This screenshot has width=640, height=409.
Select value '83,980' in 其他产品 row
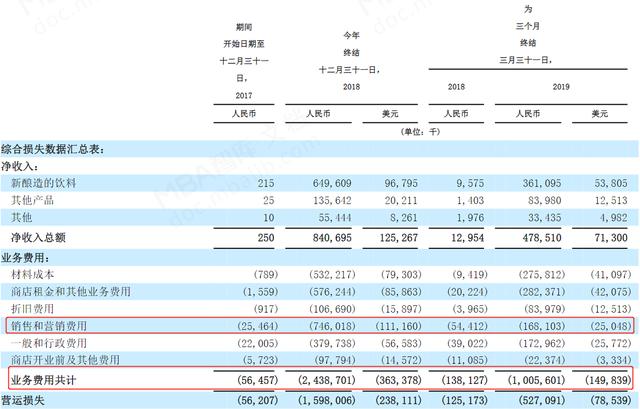coord(544,200)
